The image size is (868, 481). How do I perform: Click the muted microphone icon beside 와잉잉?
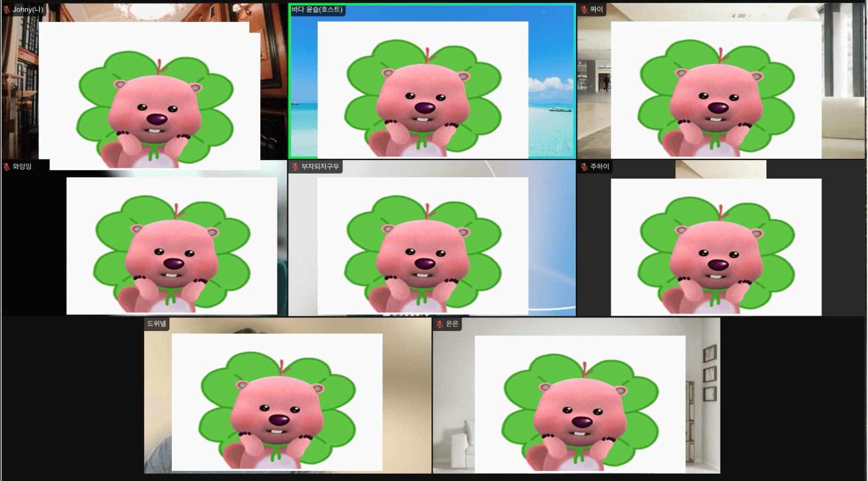pyautogui.click(x=7, y=167)
